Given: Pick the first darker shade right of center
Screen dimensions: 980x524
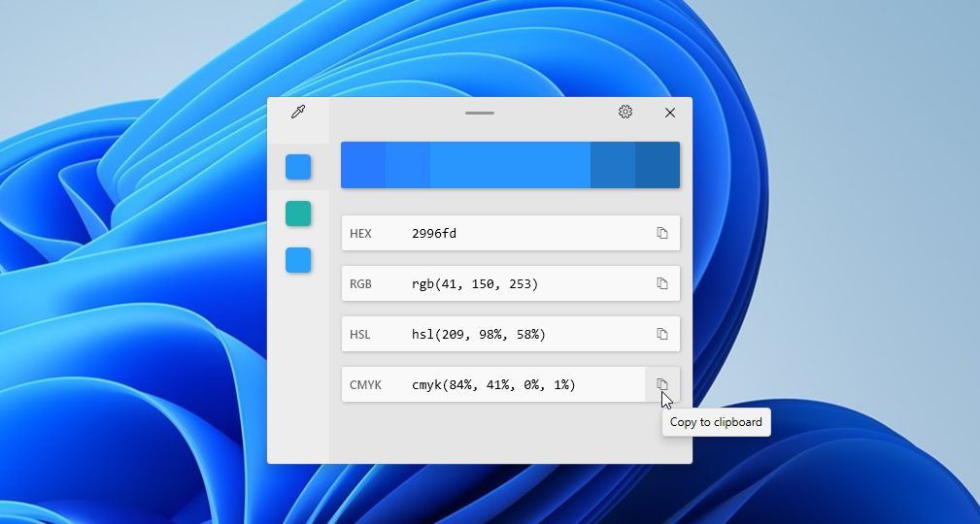Looking at the screenshot, I should [x=613, y=165].
